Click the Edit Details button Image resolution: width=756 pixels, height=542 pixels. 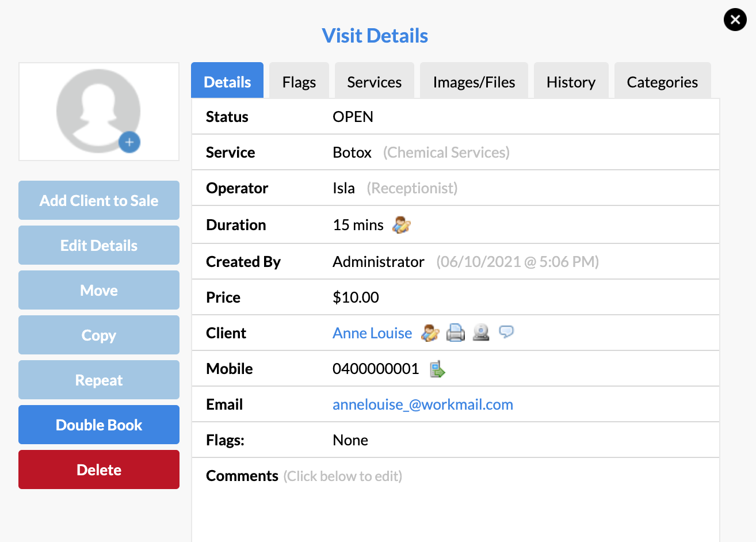click(x=99, y=245)
